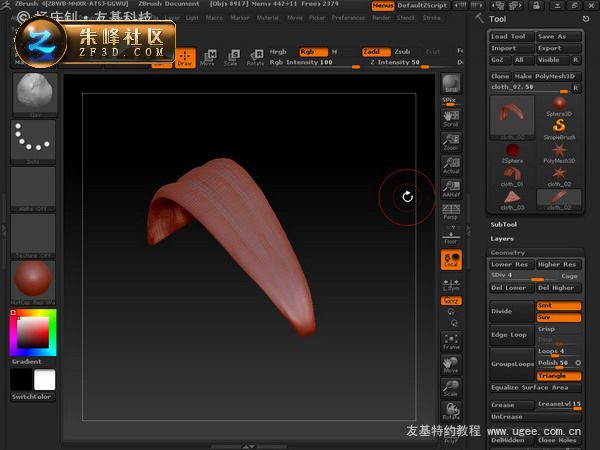Image resolution: width=600 pixels, height=450 pixels.
Task: Select the ZSphere tool
Action: point(512,153)
